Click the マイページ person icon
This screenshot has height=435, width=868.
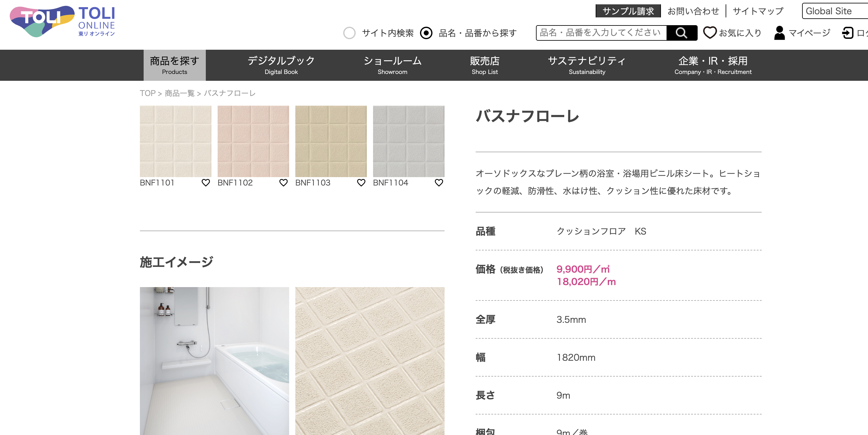coord(779,33)
